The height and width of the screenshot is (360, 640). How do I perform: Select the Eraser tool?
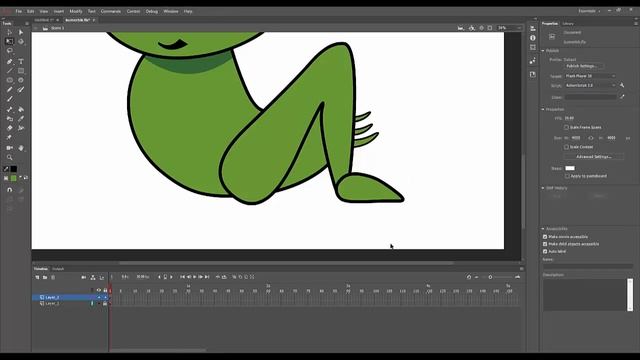(9, 128)
